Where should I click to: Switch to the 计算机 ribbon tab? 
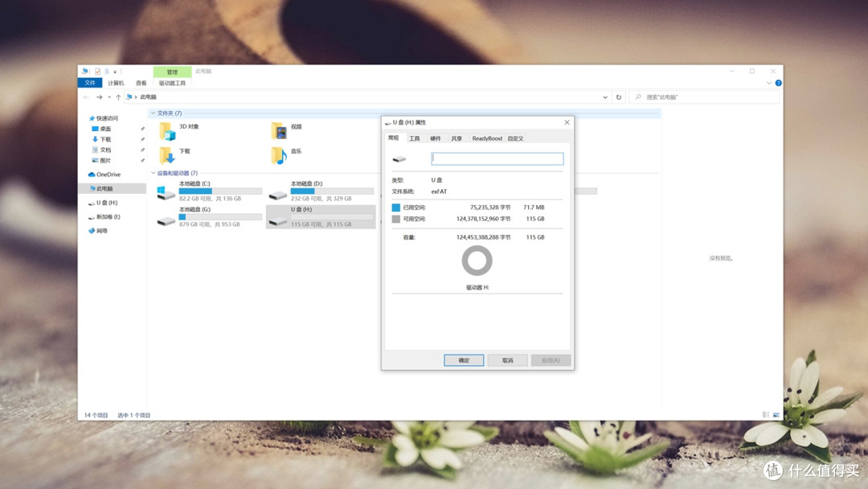[117, 83]
